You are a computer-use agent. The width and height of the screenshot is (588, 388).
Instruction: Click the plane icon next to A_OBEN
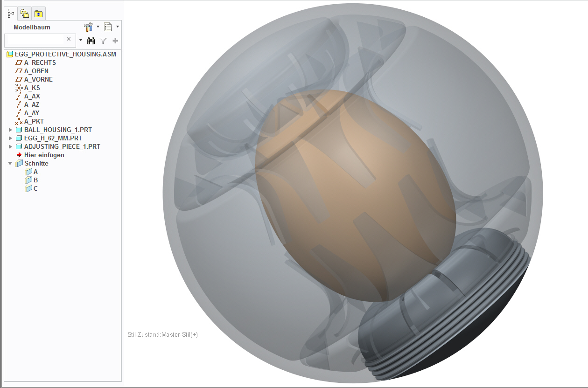19,71
